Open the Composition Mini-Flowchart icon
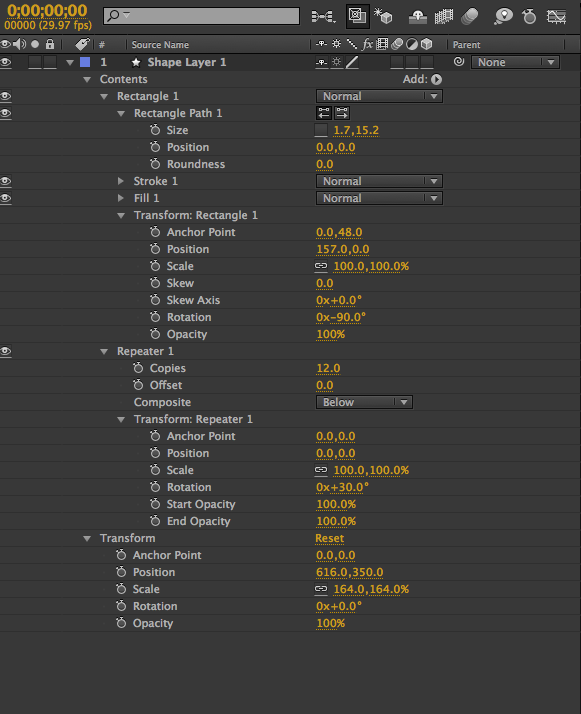 coord(323,17)
